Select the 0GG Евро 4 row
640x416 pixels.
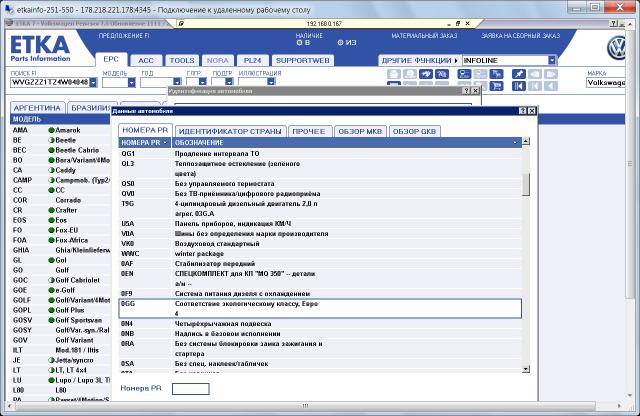[320, 309]
